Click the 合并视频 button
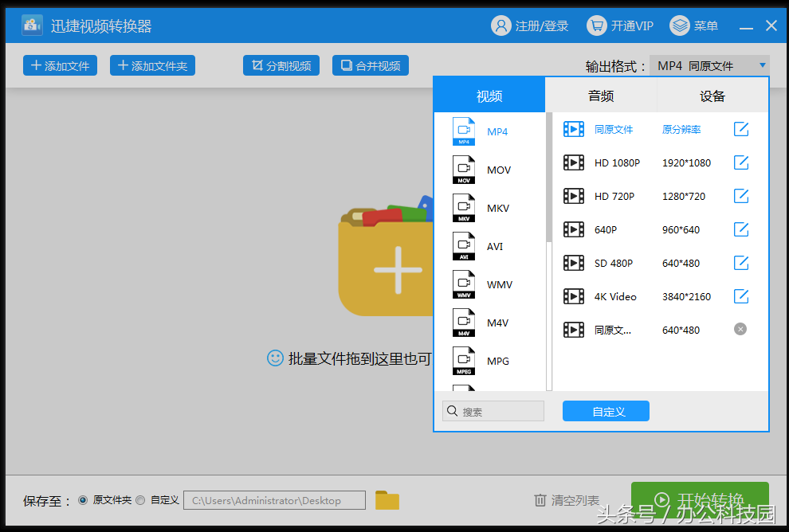 [x=371, y=65]
